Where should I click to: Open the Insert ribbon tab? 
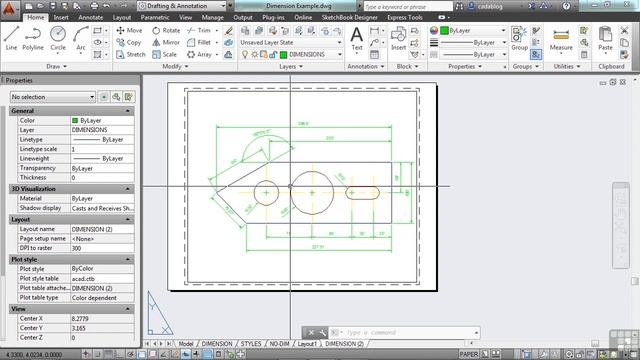pyautogui.click(x=61, y=18)
